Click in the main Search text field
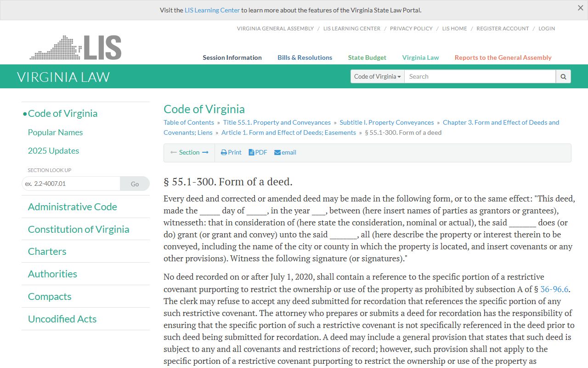This screenshot has height=368, width=588. pyautogui.click(x=480, y=76)
